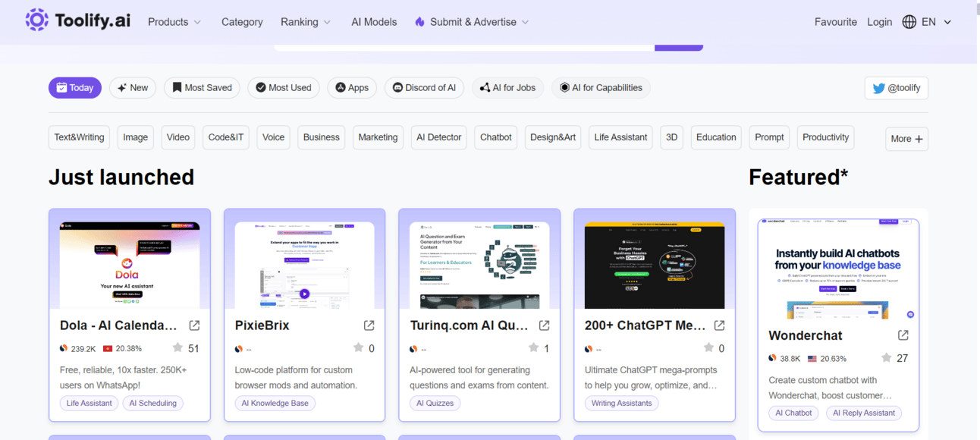Screen dimensions: 980x440
Task: Open the @toolify Twitter button
Action: [x=897, y=88]
